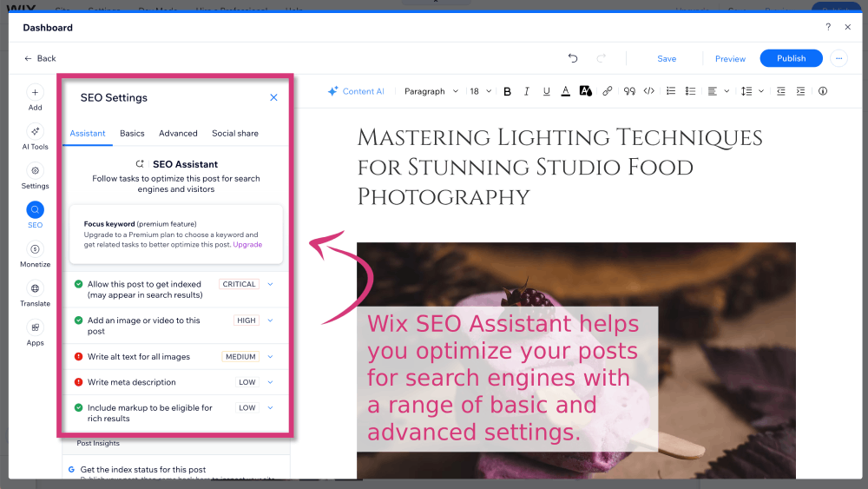Click the info icon in toolbar

coord(823,91)
